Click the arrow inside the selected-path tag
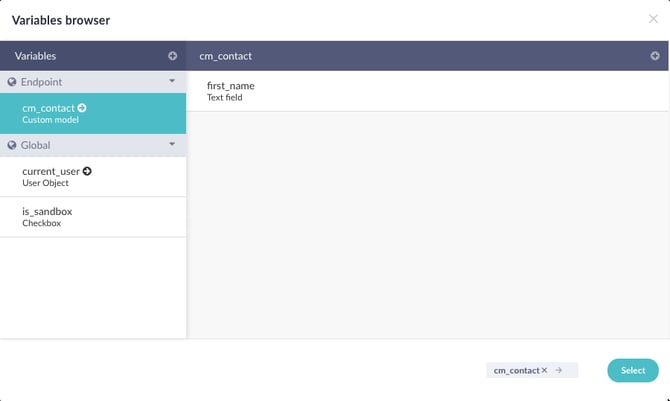Viewport: 670px width, 401px height. (559, 370)
